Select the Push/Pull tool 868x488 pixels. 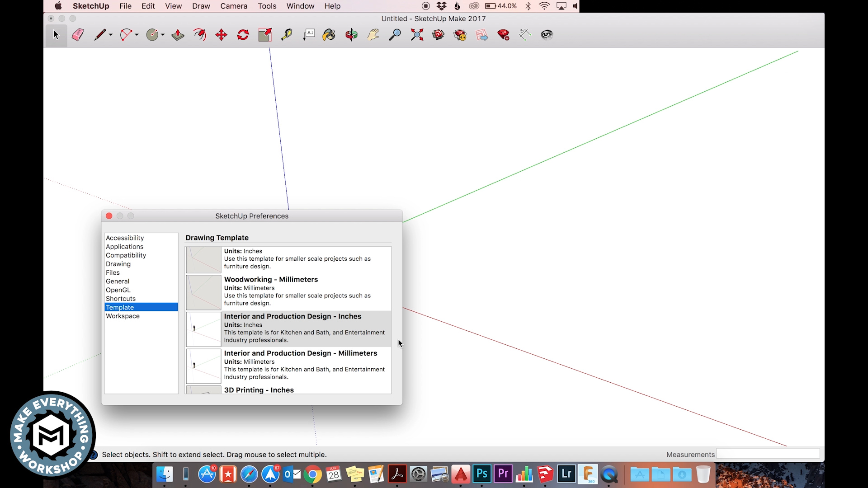click(178, 35)
